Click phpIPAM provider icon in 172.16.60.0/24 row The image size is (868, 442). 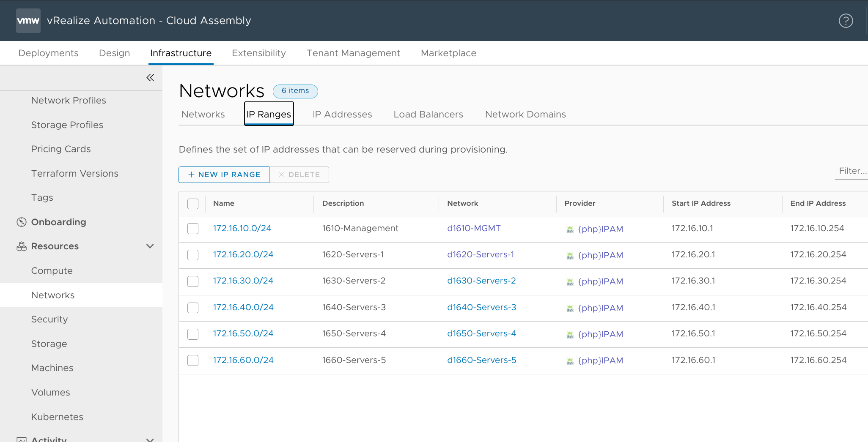coord(570,361)
